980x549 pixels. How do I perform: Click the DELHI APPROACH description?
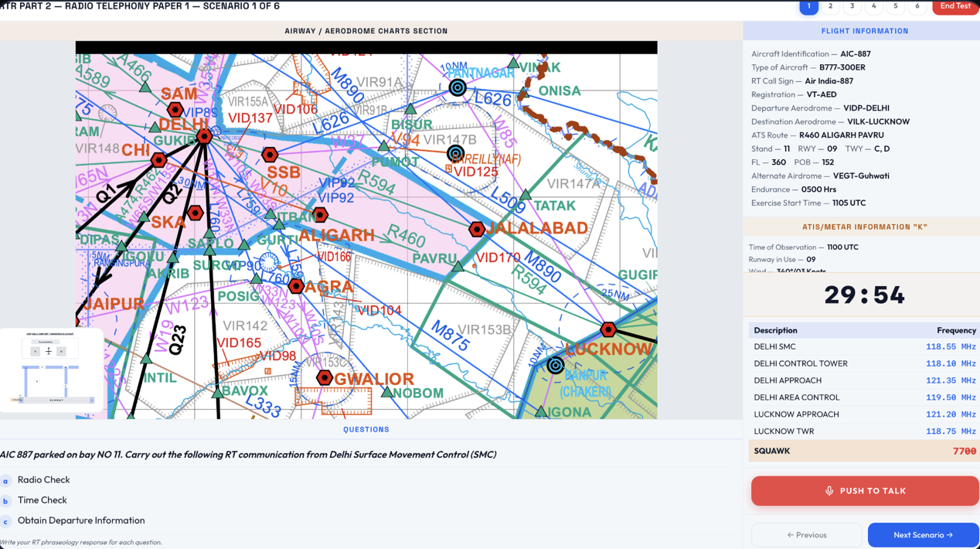coord(788,380)
